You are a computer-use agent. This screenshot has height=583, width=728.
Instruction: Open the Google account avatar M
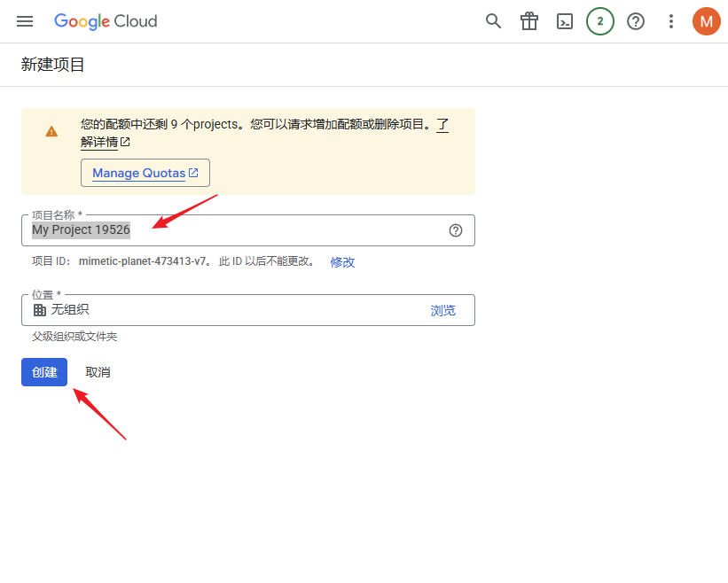click(x=707, y=21)
